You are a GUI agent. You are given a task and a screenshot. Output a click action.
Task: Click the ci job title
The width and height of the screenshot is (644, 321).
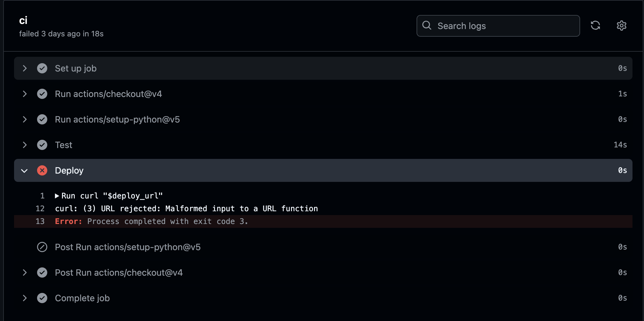pyautogui.click(x=23, y=20)
